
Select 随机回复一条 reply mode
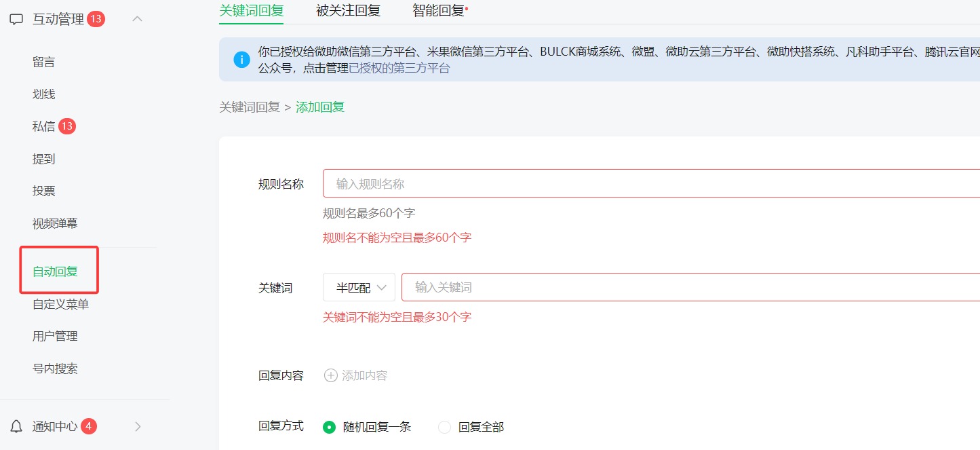(330, 427)
